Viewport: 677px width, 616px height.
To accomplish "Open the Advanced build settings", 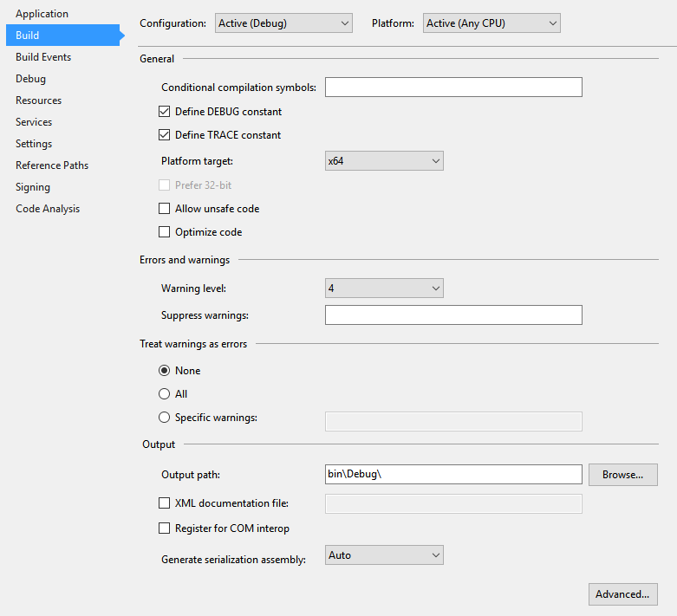I will pos(622,594).
